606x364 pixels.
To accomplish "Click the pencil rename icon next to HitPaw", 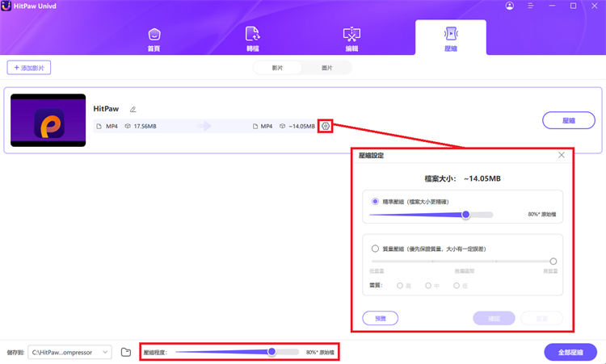I will click(x=133, y=109).
